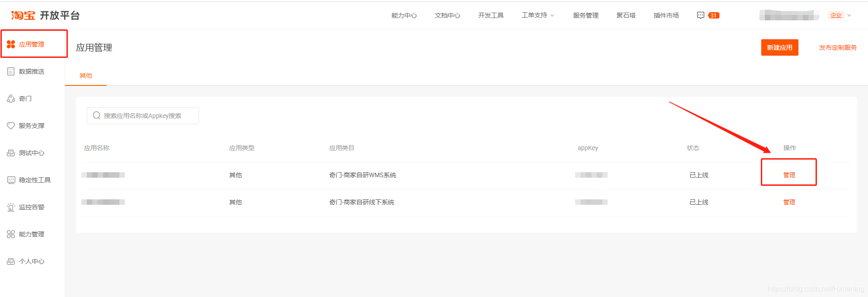868x297 pixels.
Task: Click 已上线 status in the 线下系统 row
Action: click(x=699, y=202)
